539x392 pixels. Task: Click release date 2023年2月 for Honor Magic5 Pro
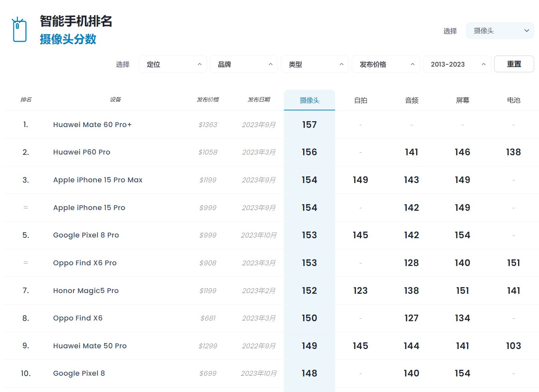click(x=259, y=291)
